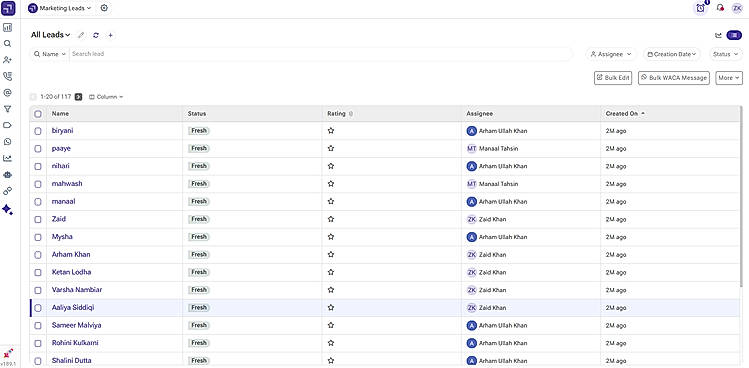The width and height of the screenshot is (749, 368).
Task: Open the bot icon in sidebar
Action: tap(7, 175)
